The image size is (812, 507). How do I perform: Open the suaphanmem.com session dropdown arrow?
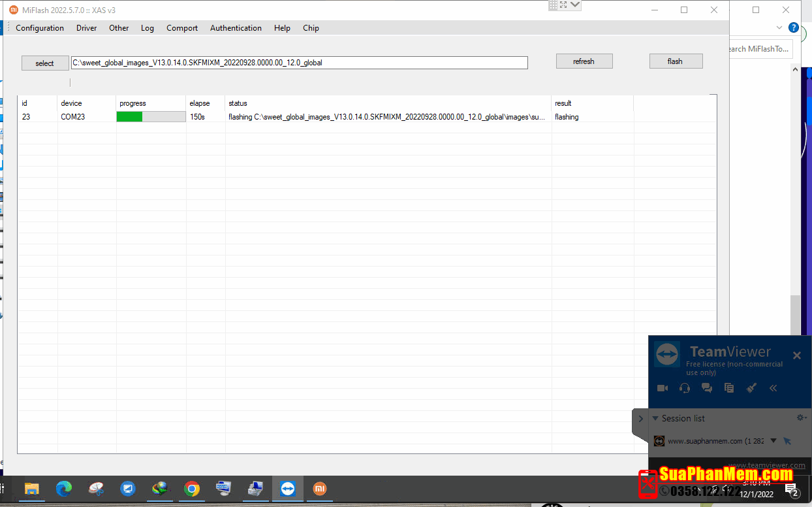click(773, 441)
